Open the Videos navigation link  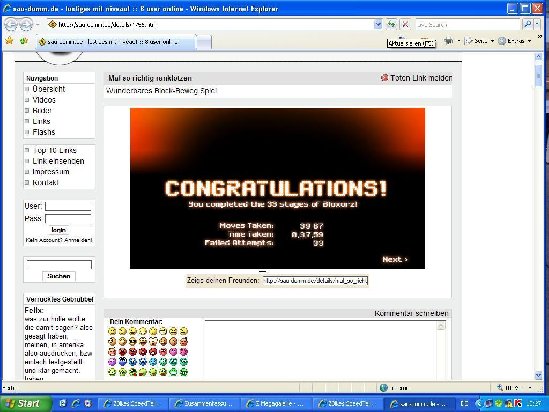click(x=44, y=100)
